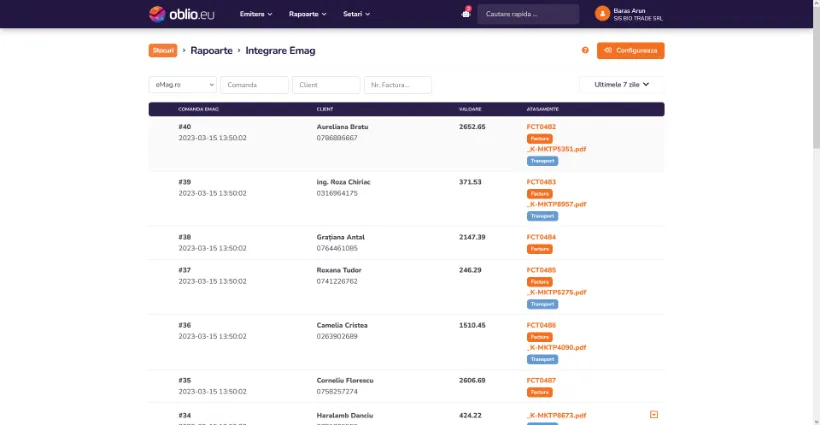Select client name Grațiana Antal
The height and width of the screenshot is (425, 820).
click(x=340, y=237)
